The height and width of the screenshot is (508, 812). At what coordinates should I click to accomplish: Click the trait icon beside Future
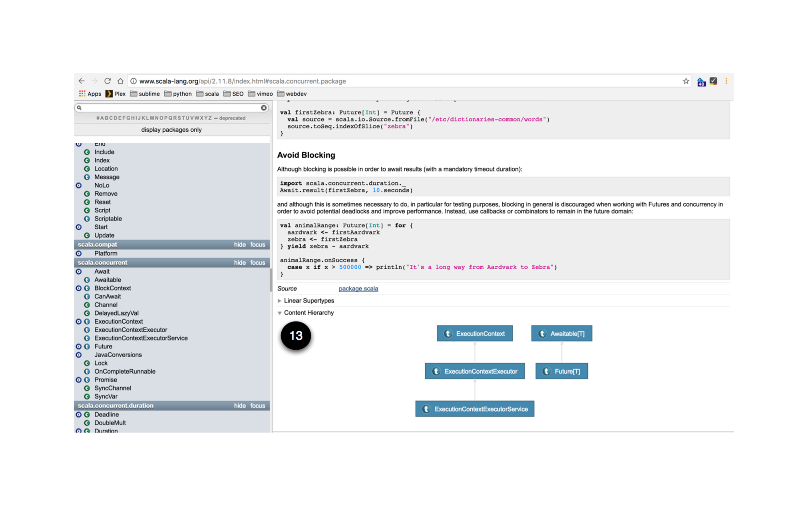click(x=87, y=347)
